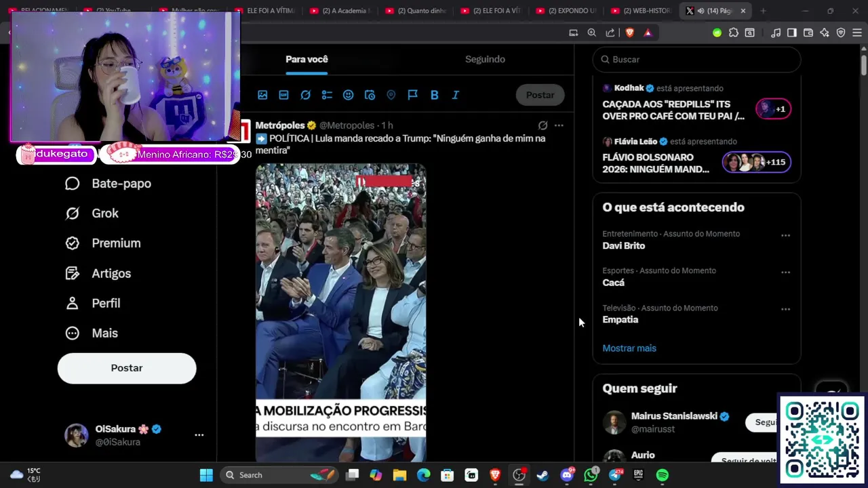868x488 pixels.
Task: Open Brave Wallet icon in toolbar
Action: [x=808, y=33]
